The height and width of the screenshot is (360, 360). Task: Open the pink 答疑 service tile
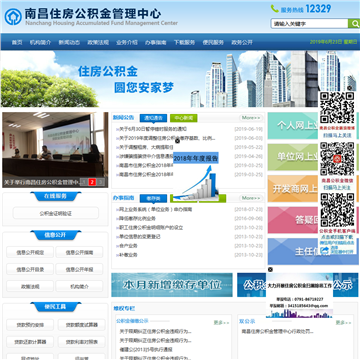(x=293, y=220)
